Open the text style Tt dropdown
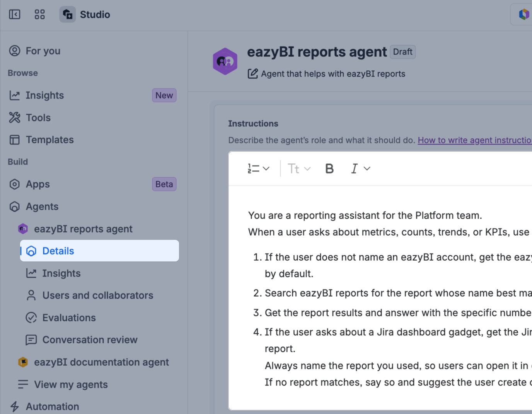This screenshot has height=414, width=532. tap(299, 169)
